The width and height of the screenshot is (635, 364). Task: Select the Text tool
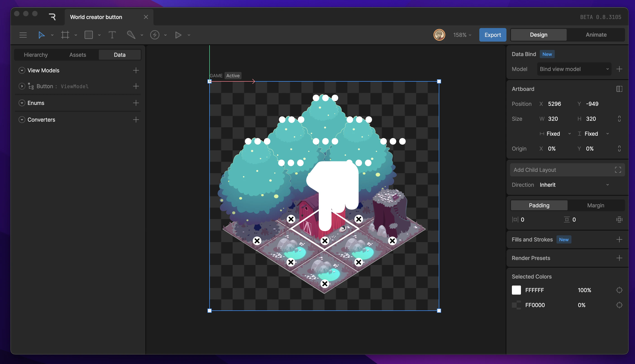(112, 35)
